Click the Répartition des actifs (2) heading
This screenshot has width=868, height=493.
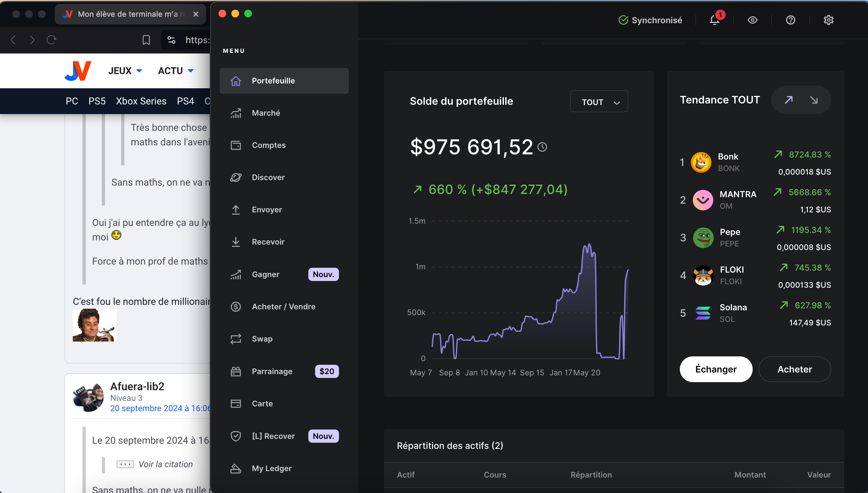click(450, 446)
